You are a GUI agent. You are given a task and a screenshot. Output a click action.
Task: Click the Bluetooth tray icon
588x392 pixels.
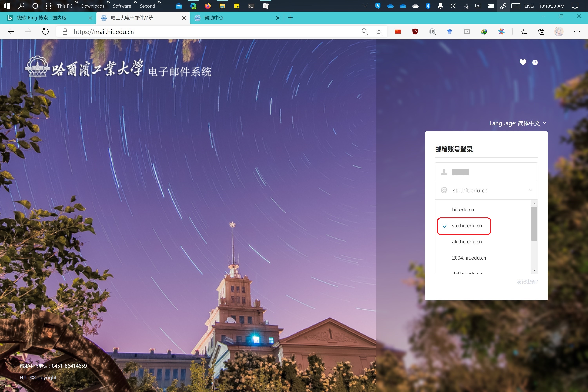click(x=428, y=6)
